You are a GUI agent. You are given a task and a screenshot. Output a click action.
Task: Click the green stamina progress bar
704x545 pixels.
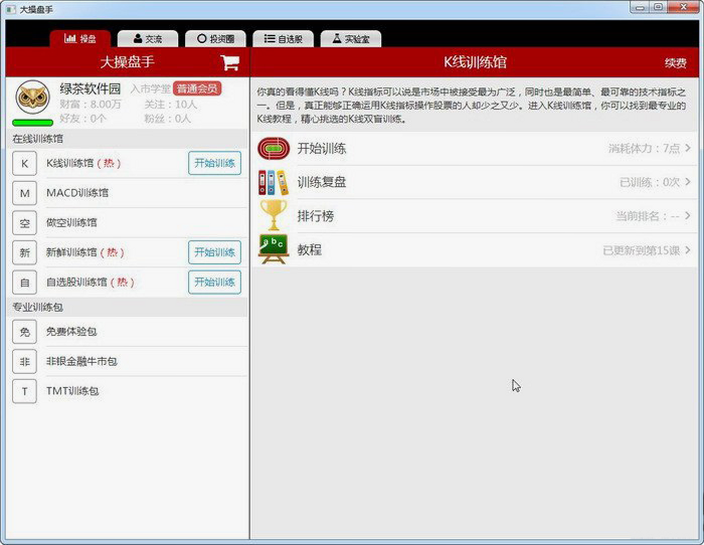(x=32, y=123)
